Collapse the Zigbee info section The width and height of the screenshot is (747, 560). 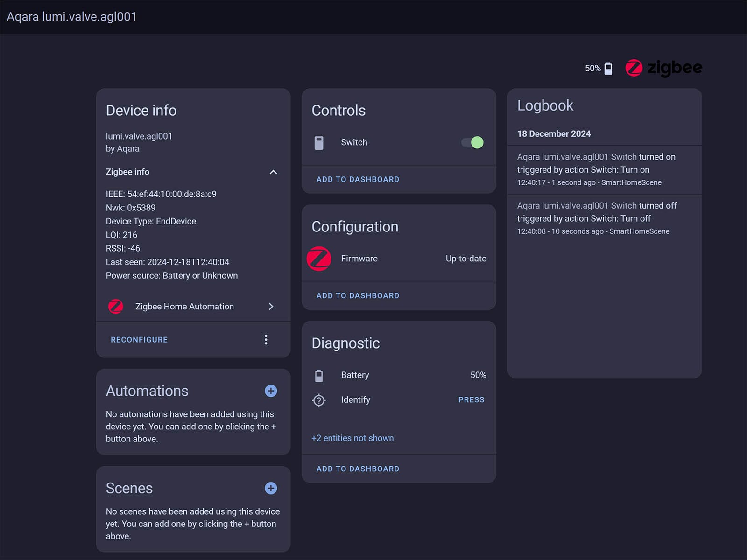(x=273, y=172)
